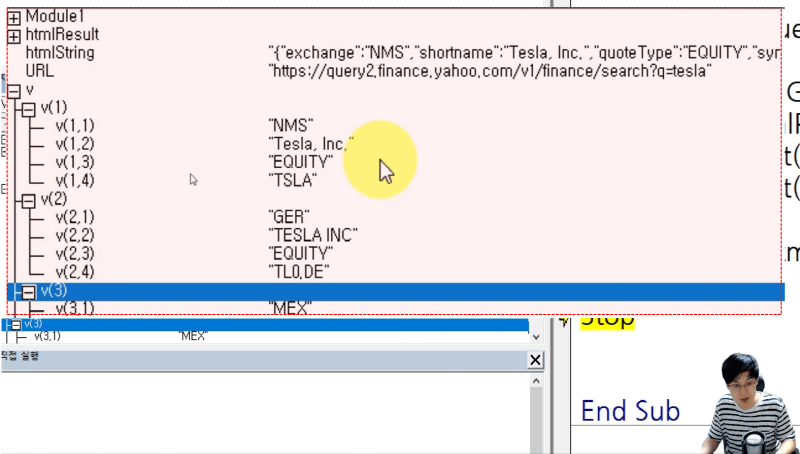Place cursor on the End Sub line
Viewport: 800px width, 454px height.
pos(630,411)
